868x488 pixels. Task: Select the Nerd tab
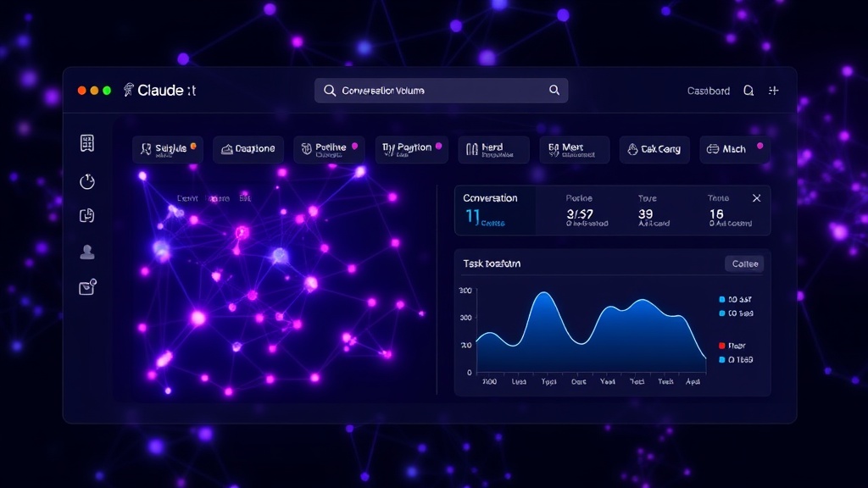pyautogui.click(x=493, y=149)
